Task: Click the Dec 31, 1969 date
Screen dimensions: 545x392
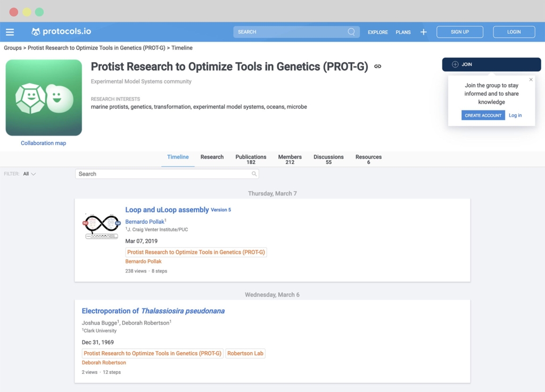Action: point(98,343)
